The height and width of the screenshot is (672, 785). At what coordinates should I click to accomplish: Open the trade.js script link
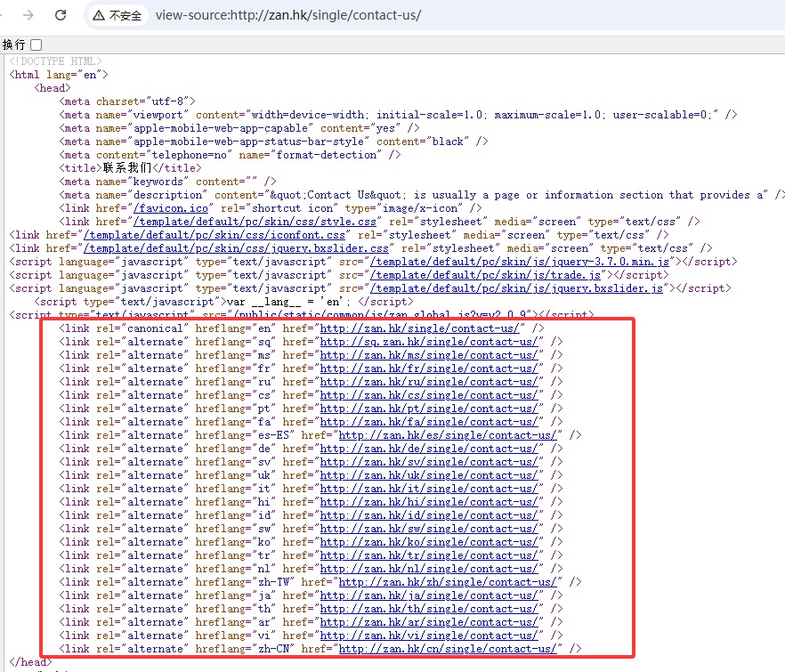click(x=485, y=275)
